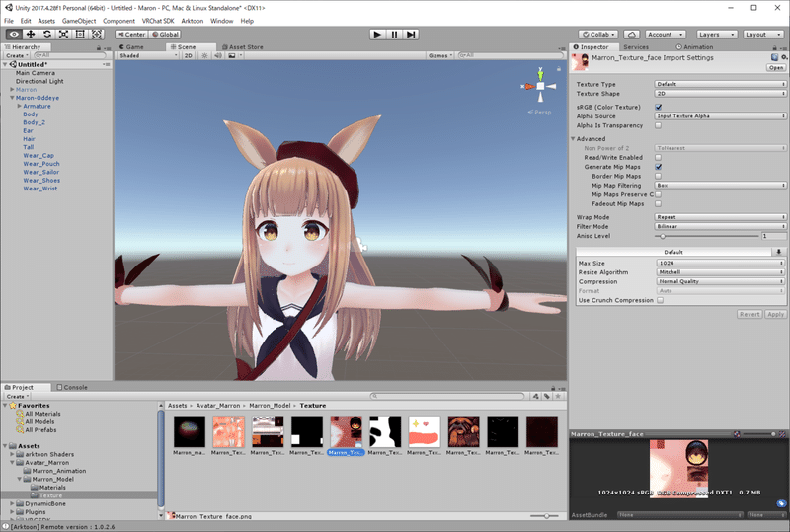Image resolution: width=790 pixels, height=532 pixels.
Task: Open the GameObject menu
Action: tap(79, 21)
